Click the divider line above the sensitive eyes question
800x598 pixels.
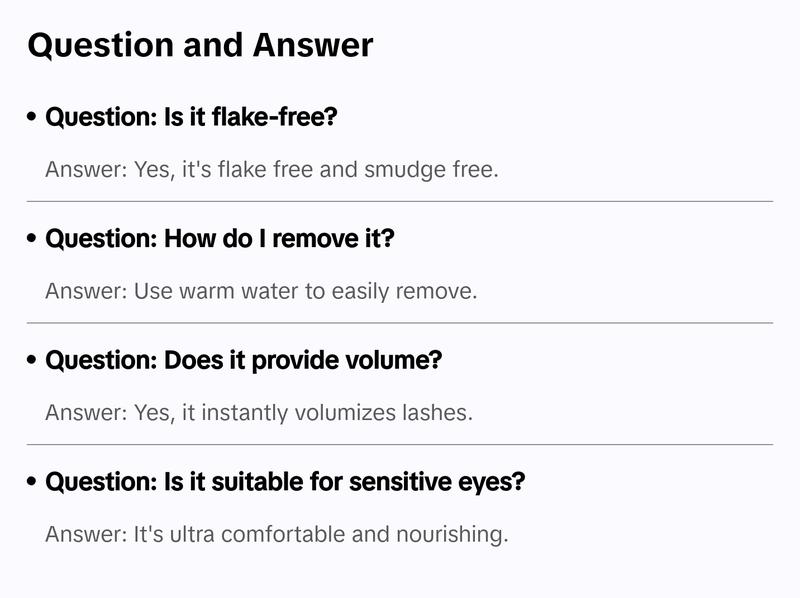pyautogui.click(x=400, y=444)
